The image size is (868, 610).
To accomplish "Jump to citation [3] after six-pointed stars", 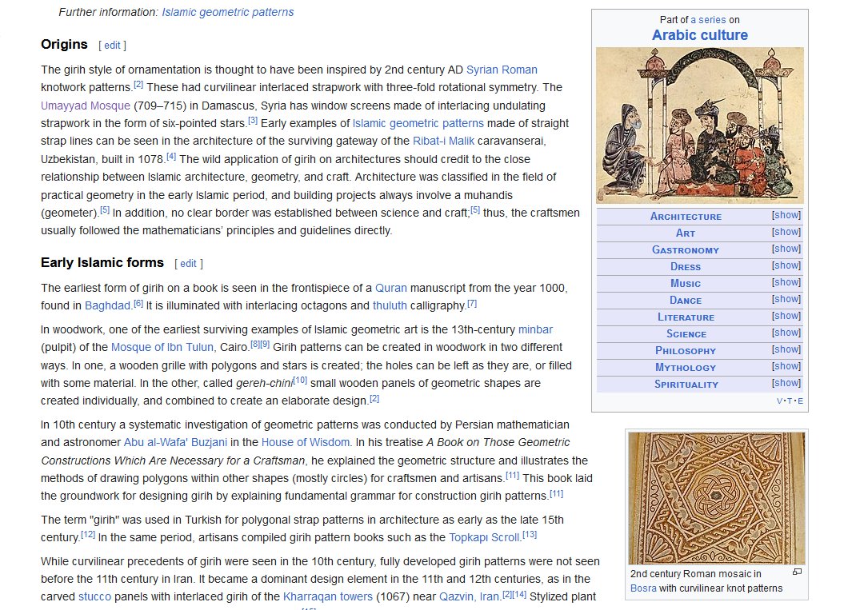I will 253,120.
